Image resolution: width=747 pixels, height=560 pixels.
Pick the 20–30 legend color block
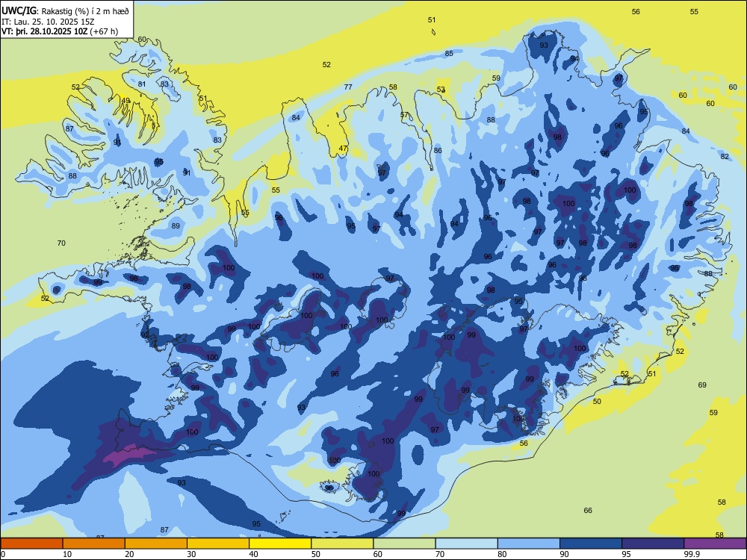(156, 544)
